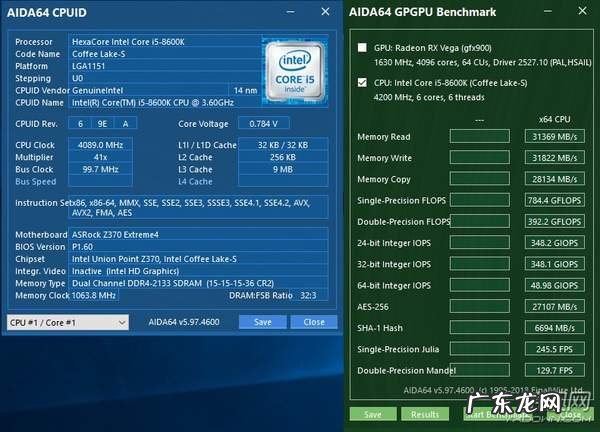600x432 pixels.
Task: Select the Memory Copy result 28134 MB/s
Action: (554, 179)
